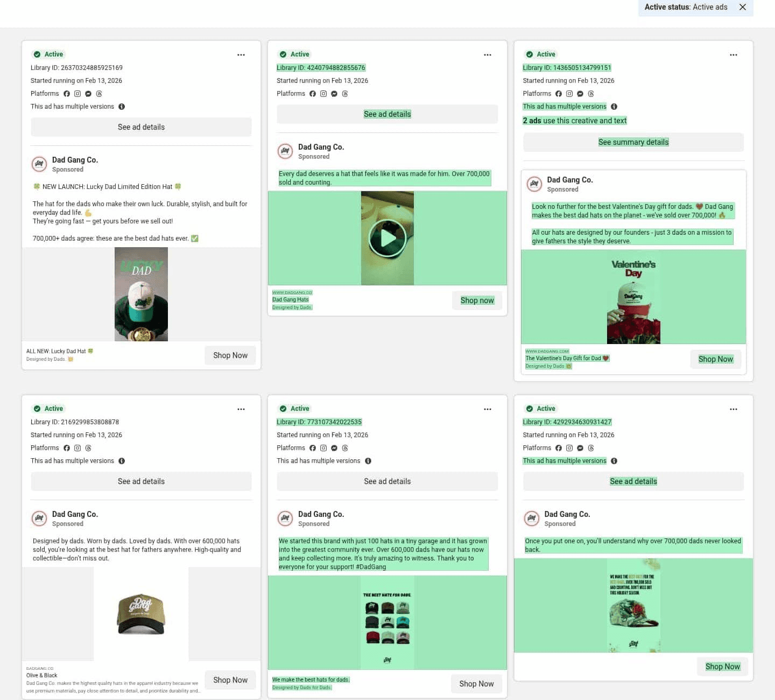775x700 pixels.
Task: Click Instagram platform icon on ad 4240794882855676
Action: tap(323, 94)
